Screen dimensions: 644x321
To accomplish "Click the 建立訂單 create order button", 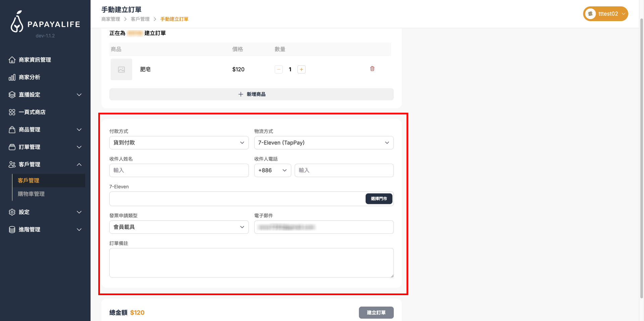I will pos(376,313).
